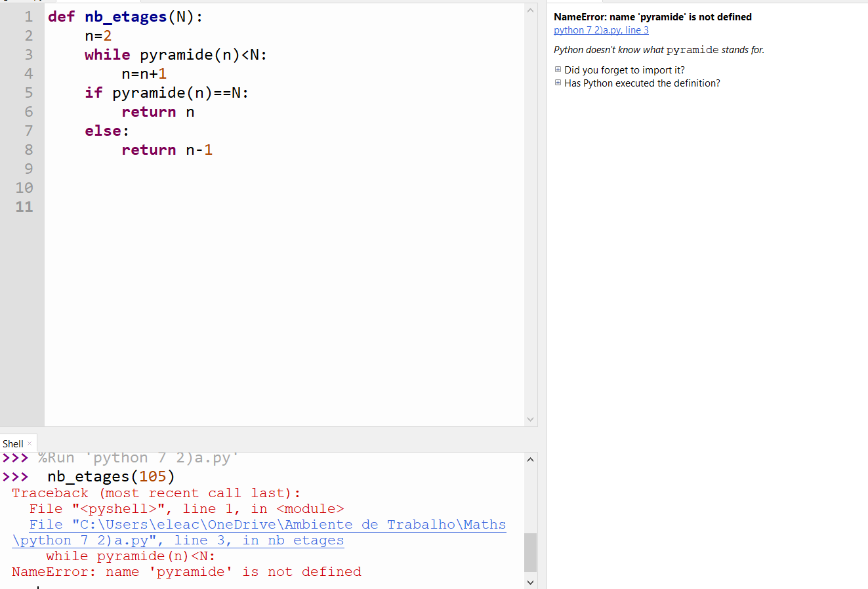Click the Shell scrollbar down arrow
868x589 pixels.
point(530,582)
